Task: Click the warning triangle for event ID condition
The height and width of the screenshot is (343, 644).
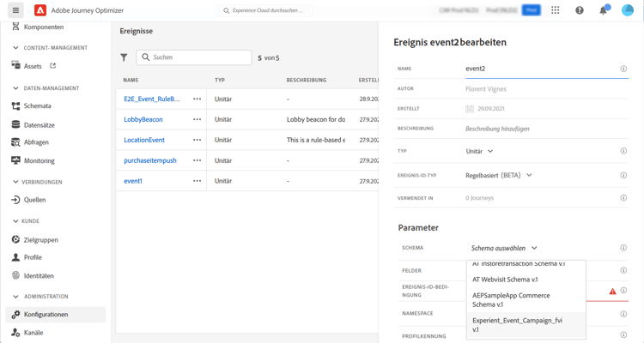Action: [612, 292]
